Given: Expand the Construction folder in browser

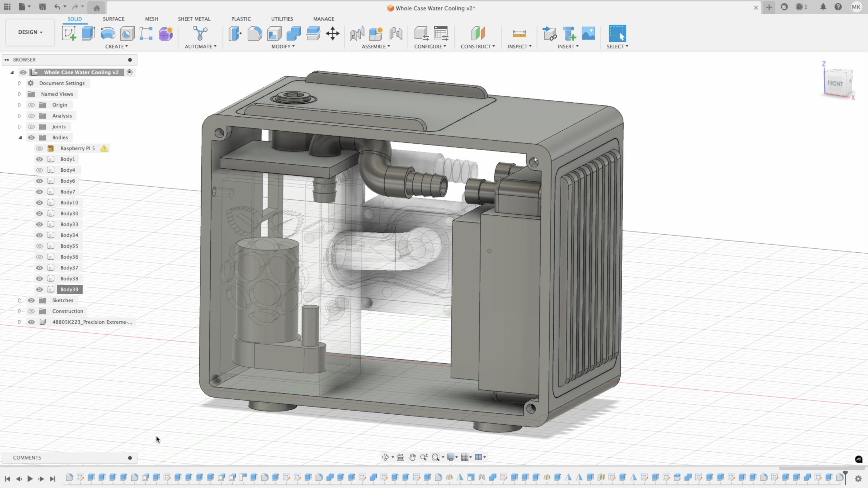Looking at the screenshot, I should tap(20, 311).
